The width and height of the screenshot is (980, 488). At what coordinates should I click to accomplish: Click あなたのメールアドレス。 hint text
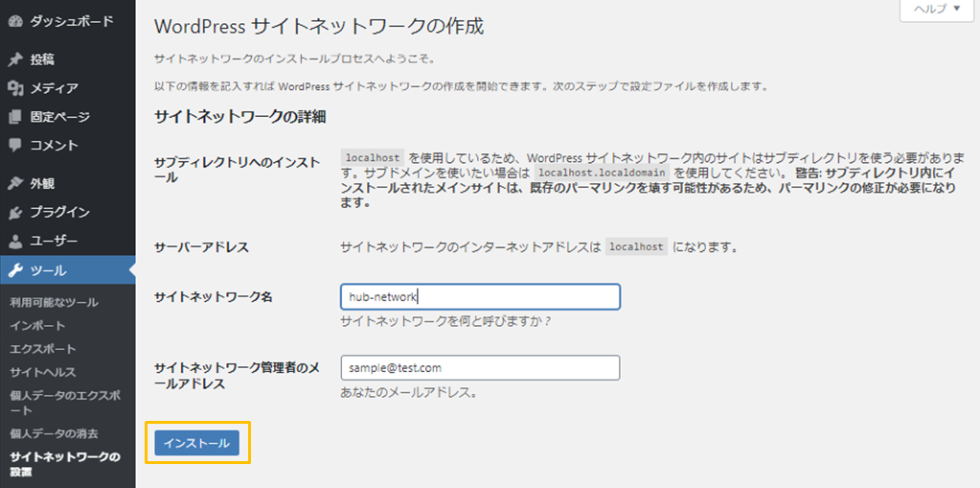coord(409,393)
